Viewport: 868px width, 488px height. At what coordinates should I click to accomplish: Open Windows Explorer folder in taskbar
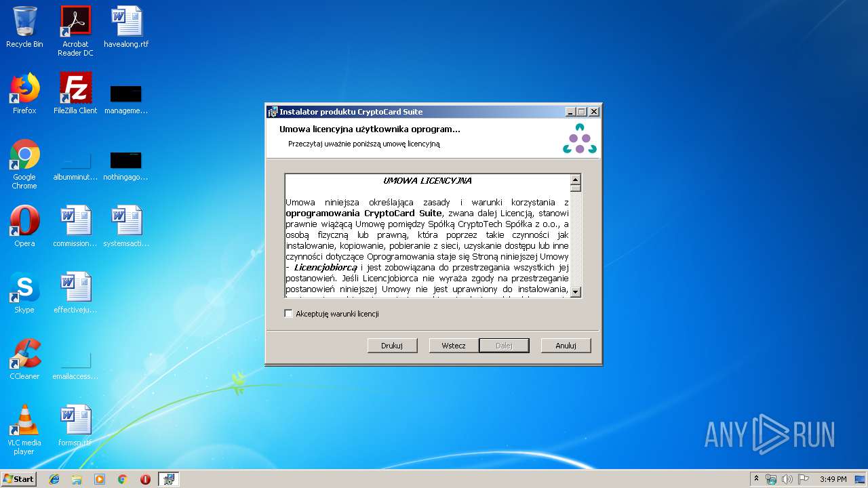pos(77,479)
